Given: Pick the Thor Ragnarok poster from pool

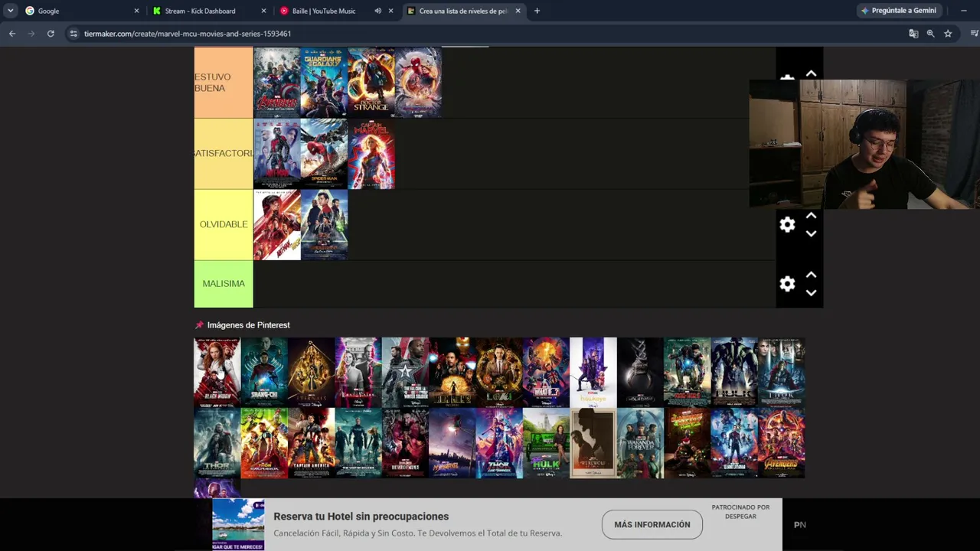Looking at the screenshot, I should [264, 443].
